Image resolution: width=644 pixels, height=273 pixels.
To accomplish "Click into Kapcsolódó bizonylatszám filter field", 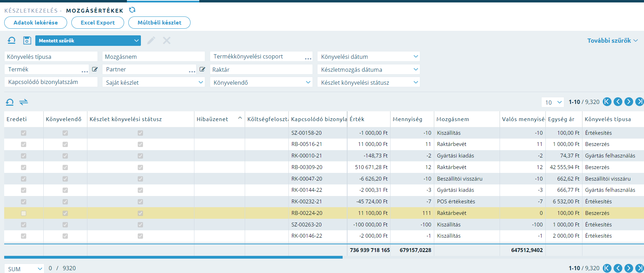I will [51, 82].
